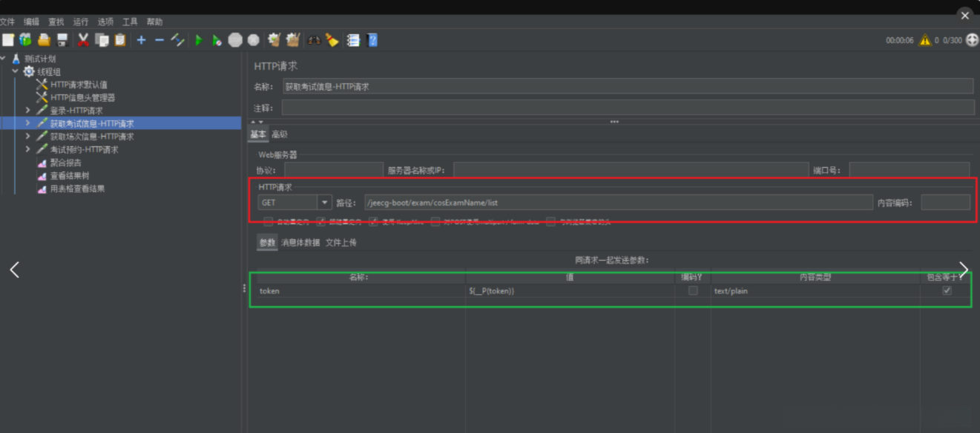Expand the 获取考试信息-HTTP请求 node
The image size is (980, 433).
click(27, 123)
